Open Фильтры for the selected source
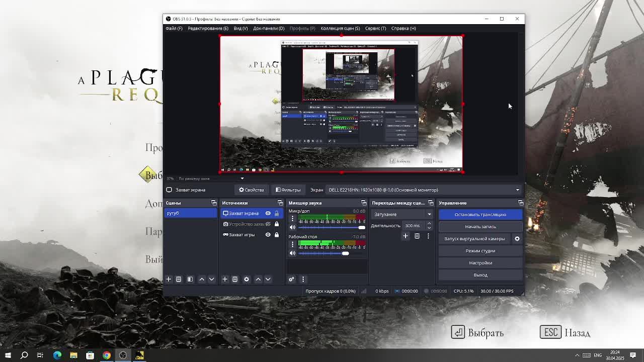644x362 pixels. click(288, 190)
